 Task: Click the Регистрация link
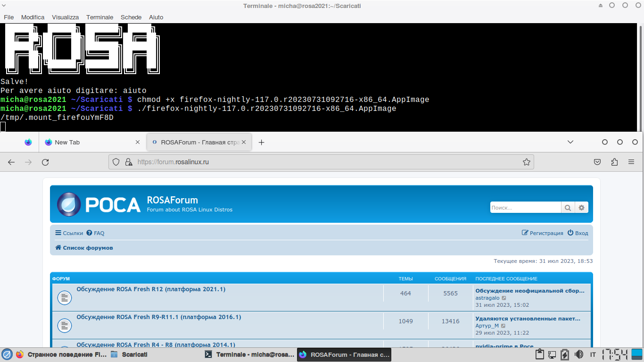[543, 233]
